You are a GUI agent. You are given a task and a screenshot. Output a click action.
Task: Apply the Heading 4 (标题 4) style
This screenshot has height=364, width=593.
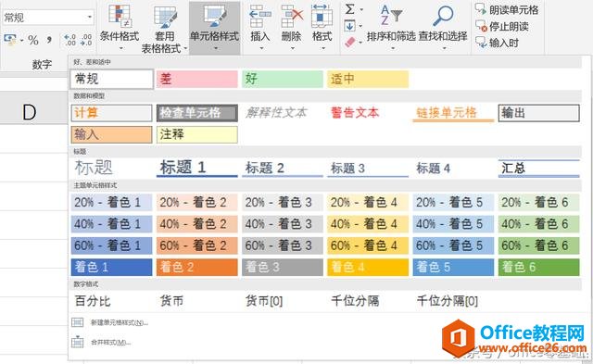click(453, 168)
